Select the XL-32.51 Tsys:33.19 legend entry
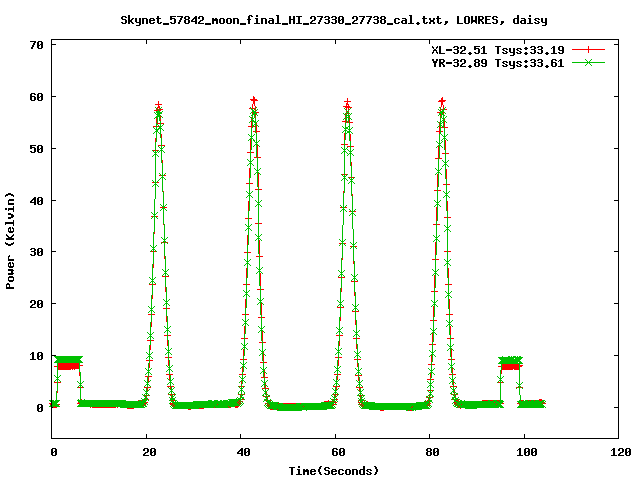 pyautogui.click(x=498, y=50)
